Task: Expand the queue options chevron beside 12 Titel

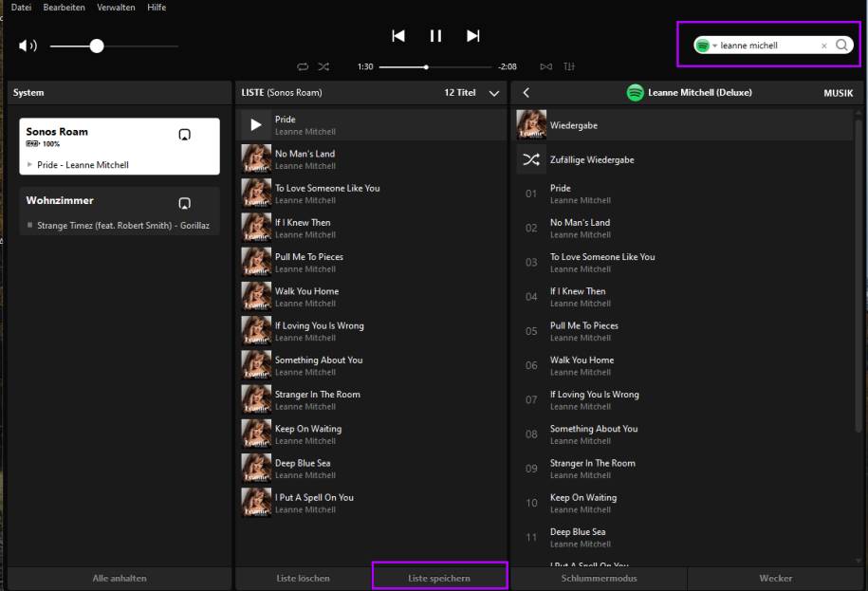Action: coord(494,93)
